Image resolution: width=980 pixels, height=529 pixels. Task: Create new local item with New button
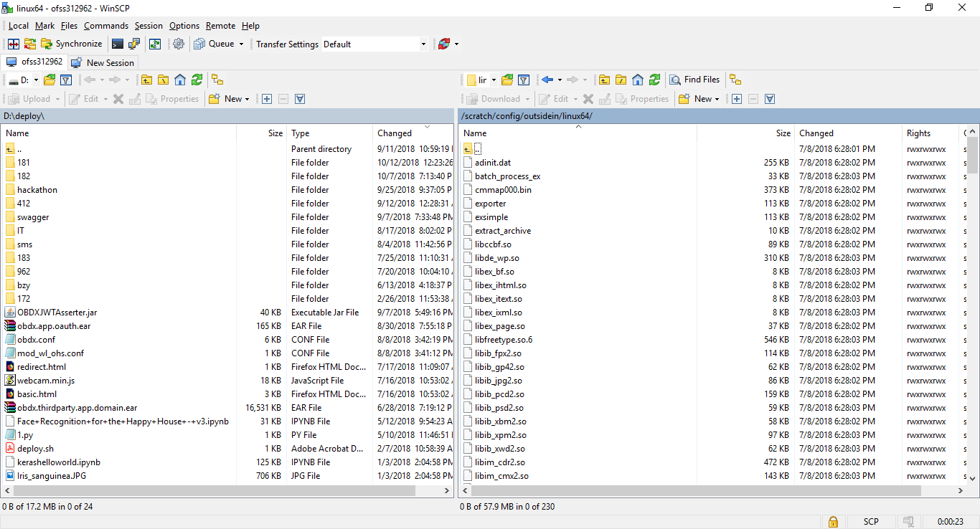[x=229, y=99]
